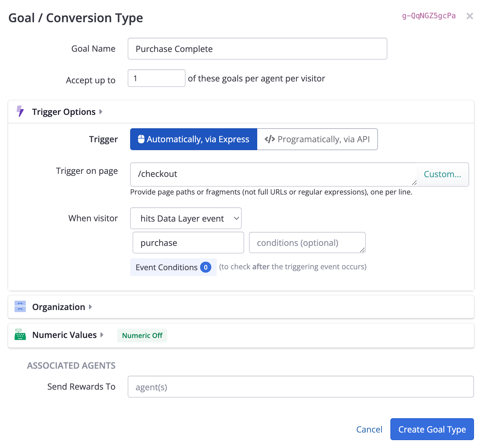This screenshot has height=448, width=481.
Task: Open the When visitor dropdown
Action: [x=186, y=218]
